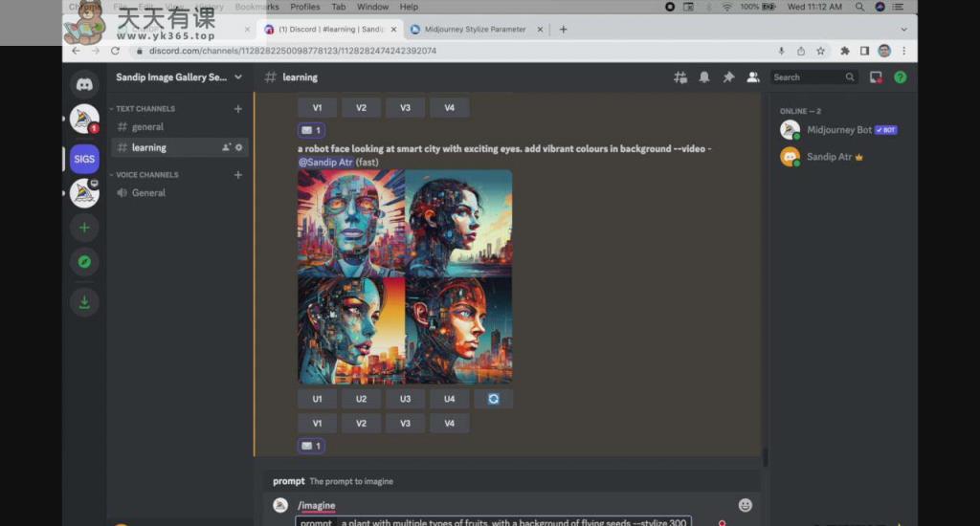The width and height of the screenshot is (980, 526).
Task: Click the envelope reaction below top V buttons
Action: point(311,130)
